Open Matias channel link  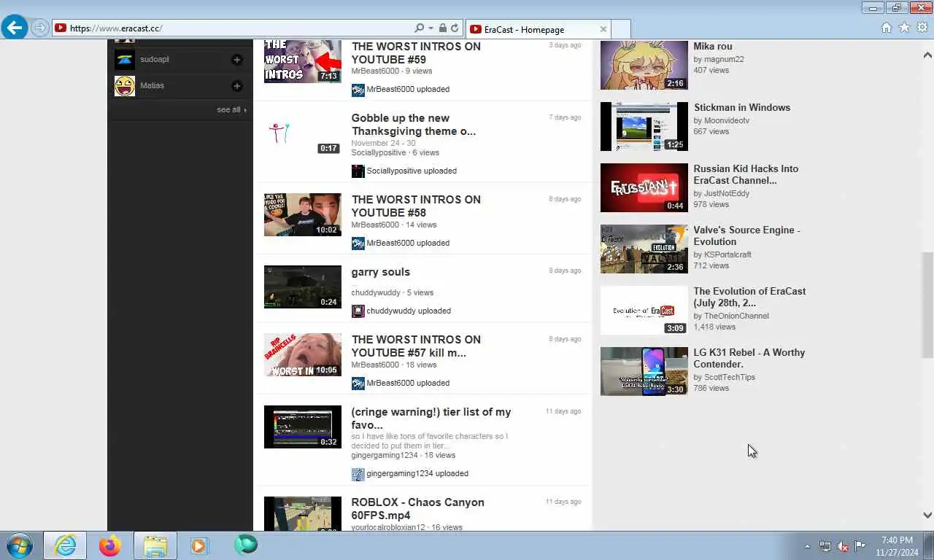tap(152, 85)
